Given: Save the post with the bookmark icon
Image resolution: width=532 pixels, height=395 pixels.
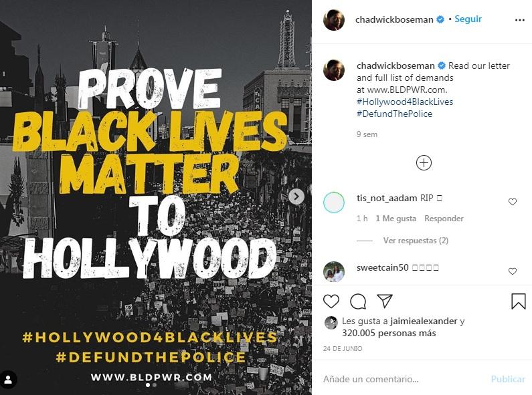Looking at the screenshot, I should [x=518, y=301].
